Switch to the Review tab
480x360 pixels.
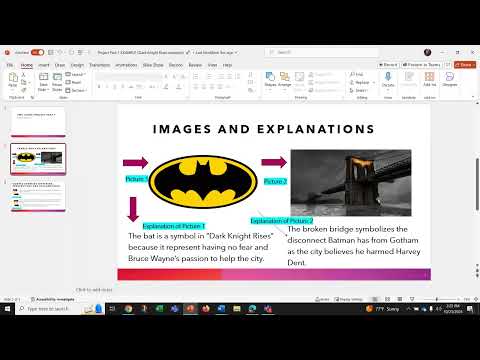195,65
